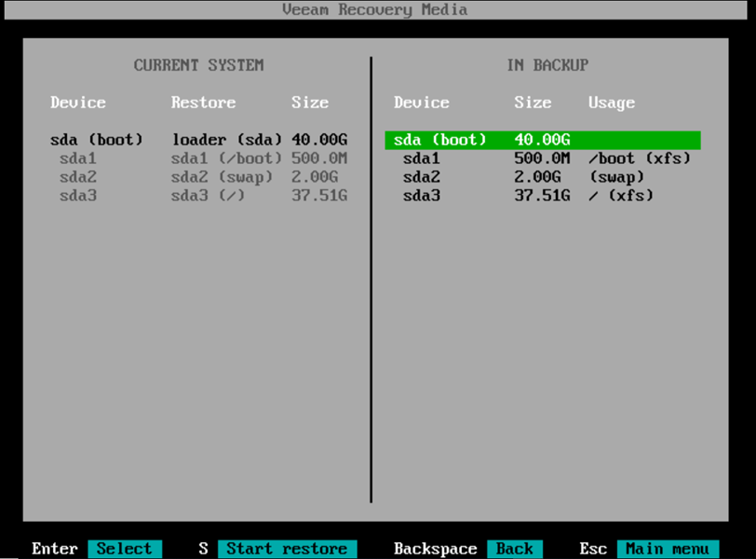
Task: Click the Back button
Action: pos(514,549)
